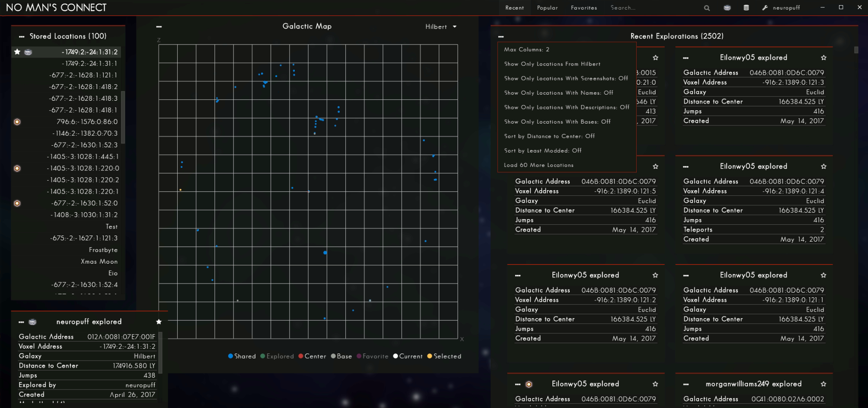Click the Selected legend yellow dot

[429, 356]
